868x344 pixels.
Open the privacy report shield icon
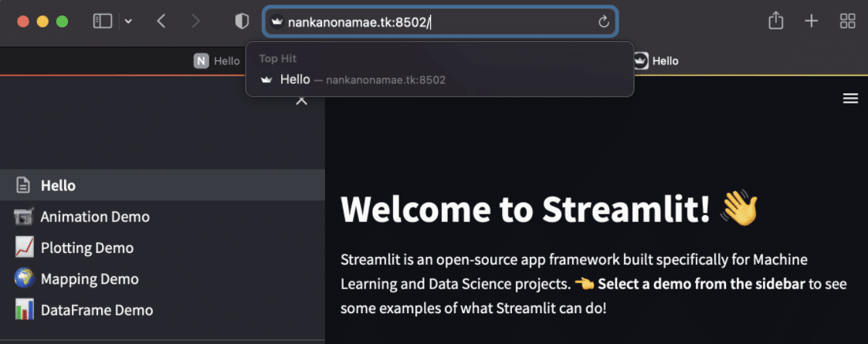pos(242,22)
